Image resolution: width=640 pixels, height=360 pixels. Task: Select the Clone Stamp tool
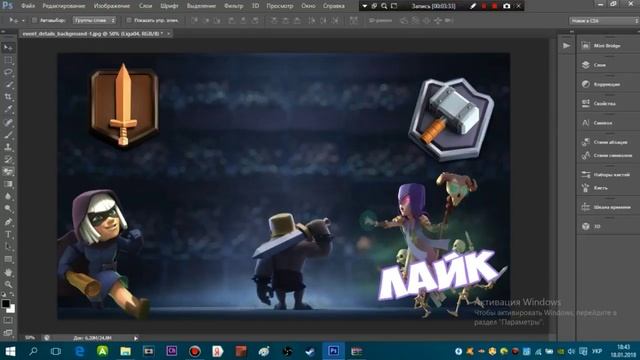point(8,147)
